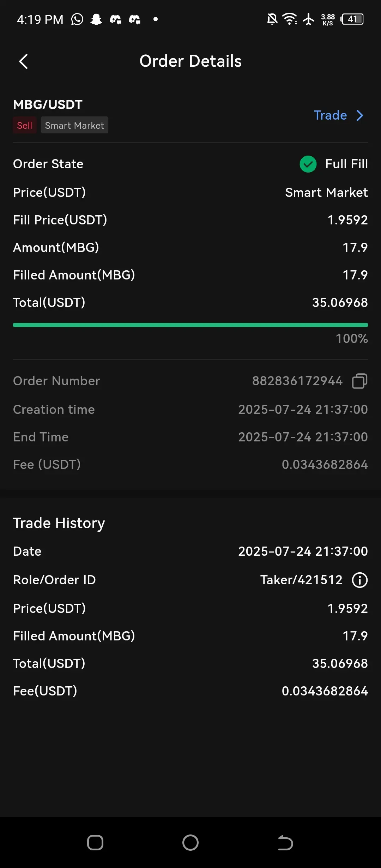
Task: Tap the Android back navigation button
Action: [x=285, y=843]
